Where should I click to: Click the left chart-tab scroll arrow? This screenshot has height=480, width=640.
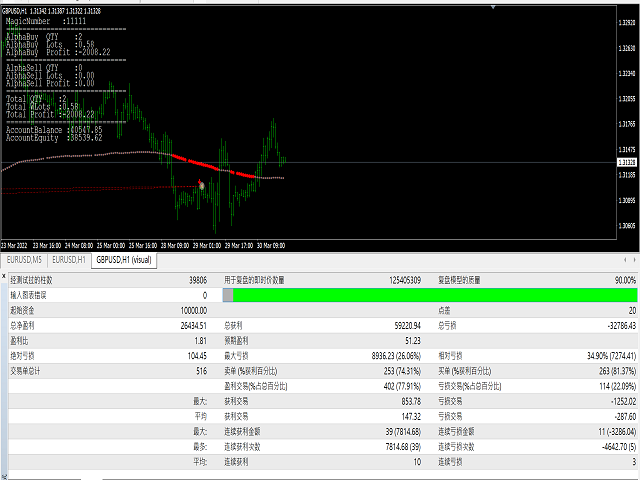pos(625,260)
